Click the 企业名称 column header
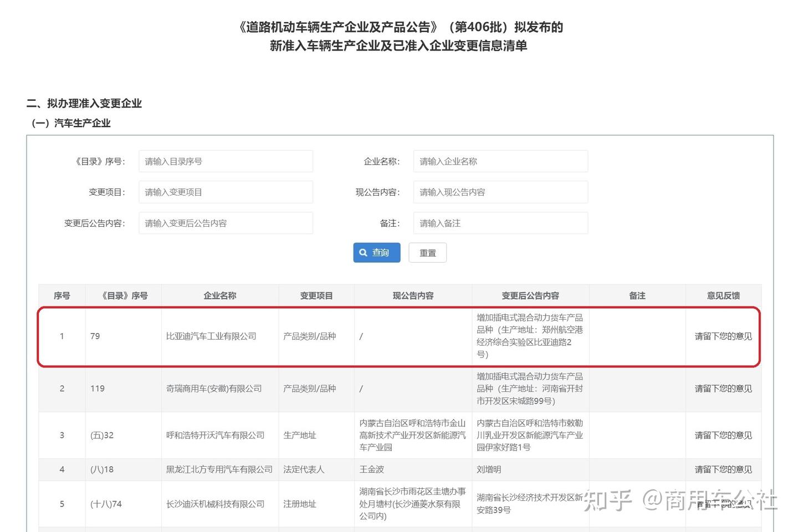 coord(220,296)
